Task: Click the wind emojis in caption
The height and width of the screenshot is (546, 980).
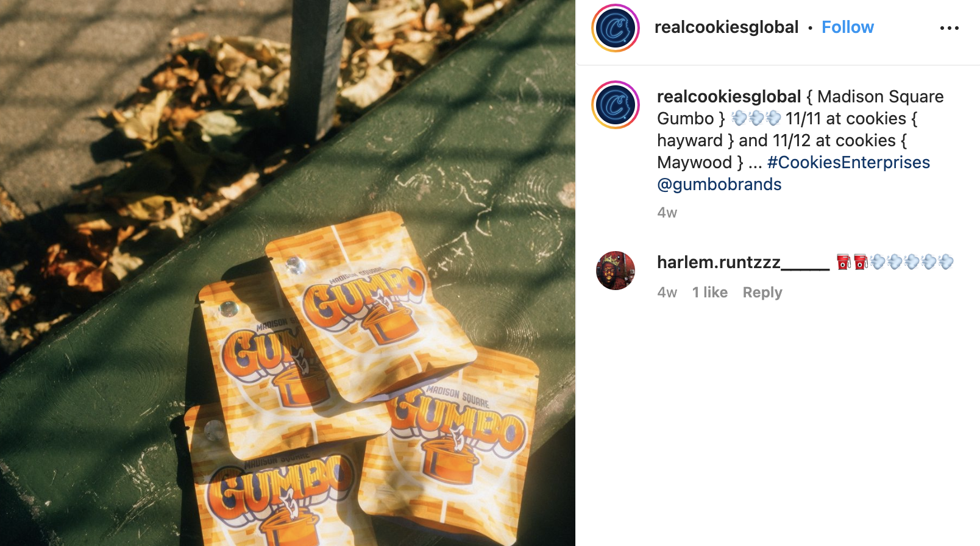Action: 756,118
